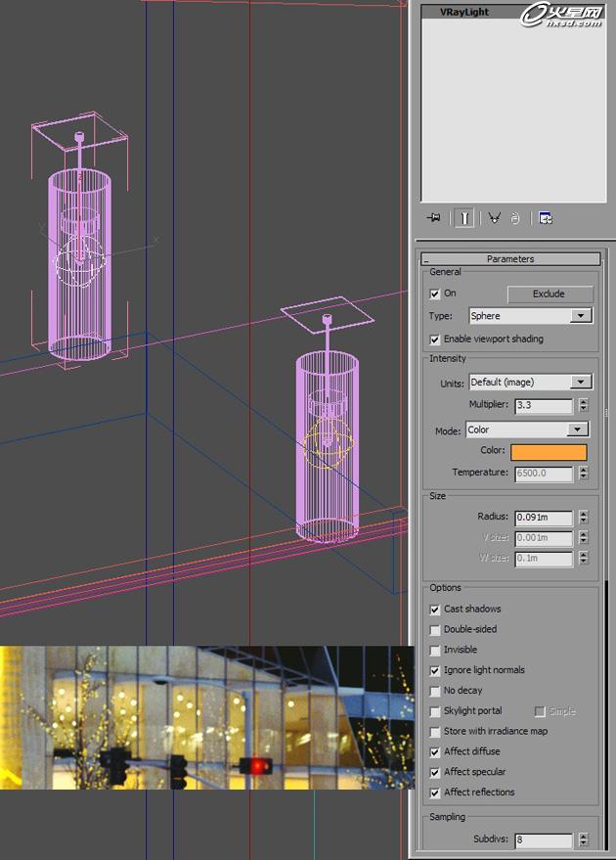Open Configure Modifier Sets icon

pyautogui.click(x=546, y=218)
